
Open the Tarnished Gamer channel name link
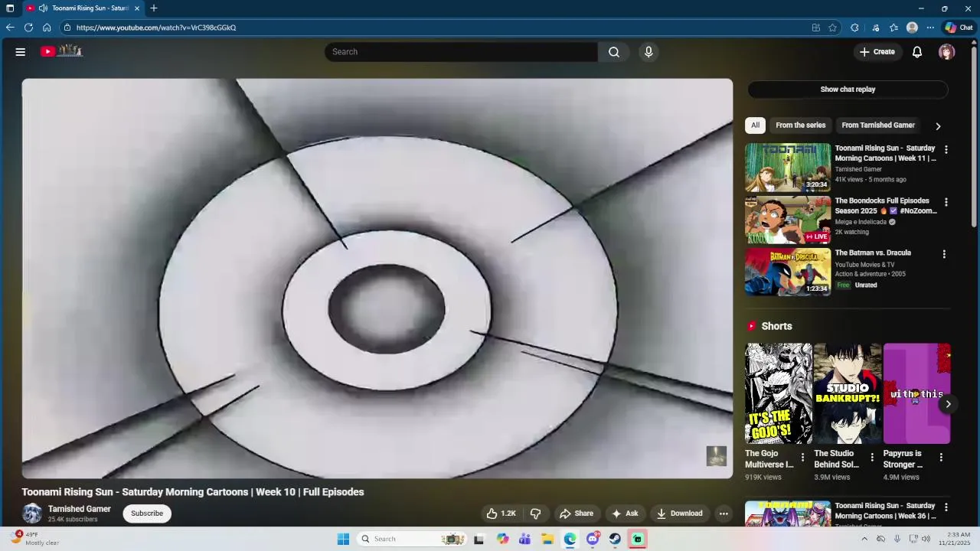(x=80, y=509)
